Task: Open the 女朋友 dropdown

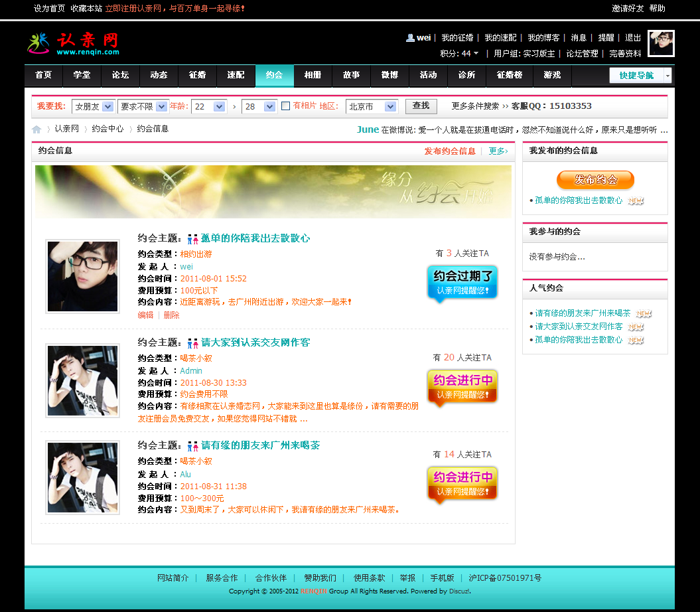Action: (x=94, y=106)
